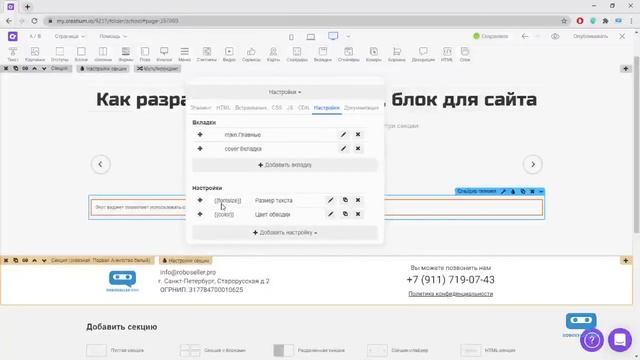The height and width of the screenshot is (360, 640).
Task: Open the purple help question button
Action: click(592, 340)
